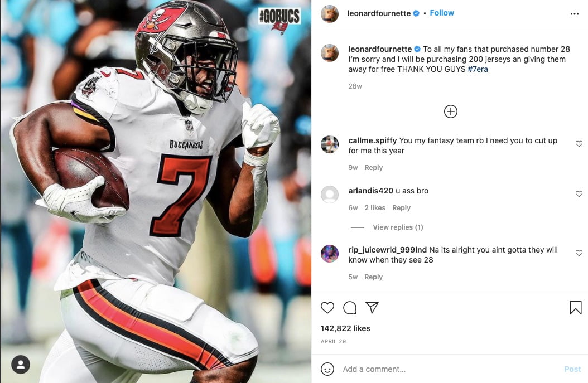The height and width of the screenshot is (383, 588).
Task: Open leonardfournette's header profile avatar
Action: coord(330,14)
